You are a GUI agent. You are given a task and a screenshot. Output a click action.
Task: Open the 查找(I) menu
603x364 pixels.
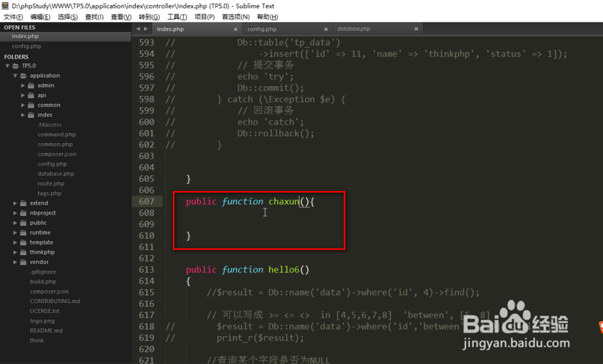click(x=94, y=17)
